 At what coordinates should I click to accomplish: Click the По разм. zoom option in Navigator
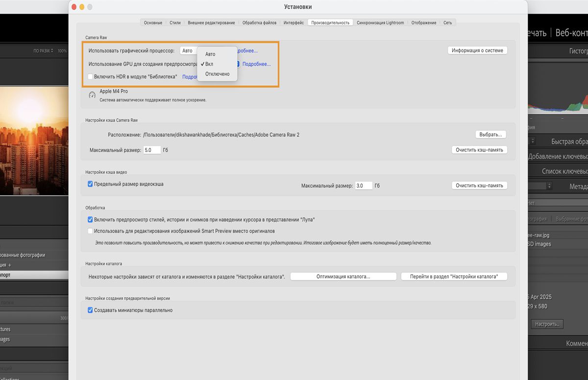coord(43,51)
